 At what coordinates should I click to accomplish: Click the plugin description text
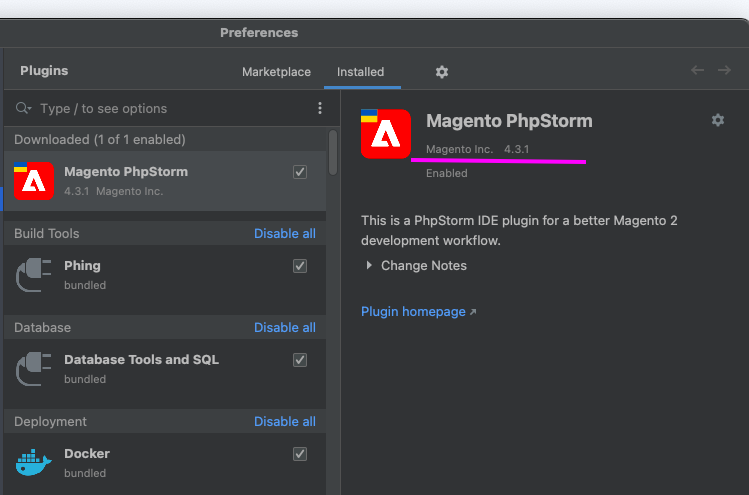519,230
